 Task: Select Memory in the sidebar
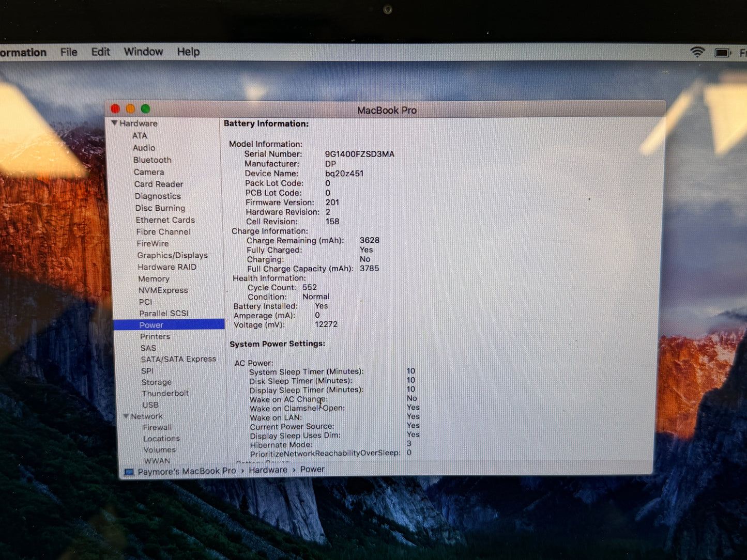[x=154, y=278]
